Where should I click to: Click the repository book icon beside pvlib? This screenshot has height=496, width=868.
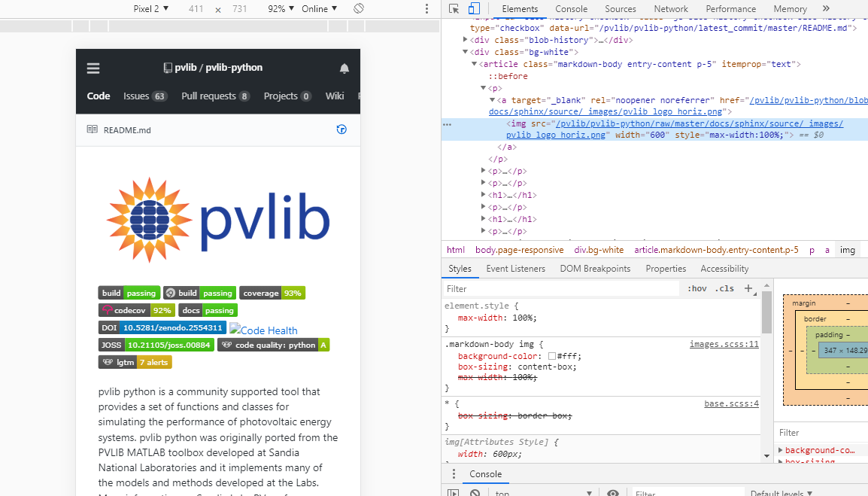(168, 68)
